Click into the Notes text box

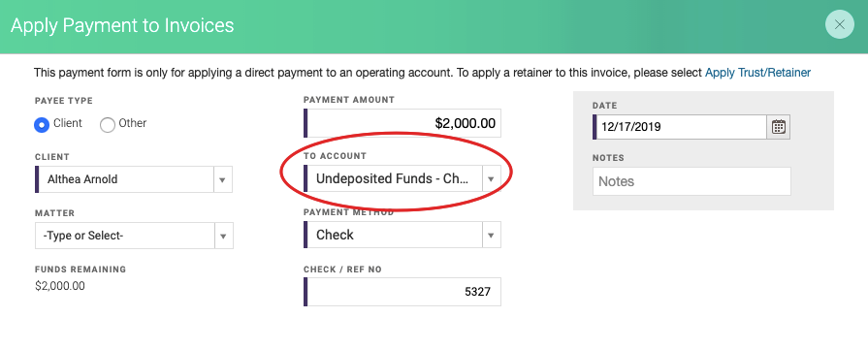[x=691, y=181]
